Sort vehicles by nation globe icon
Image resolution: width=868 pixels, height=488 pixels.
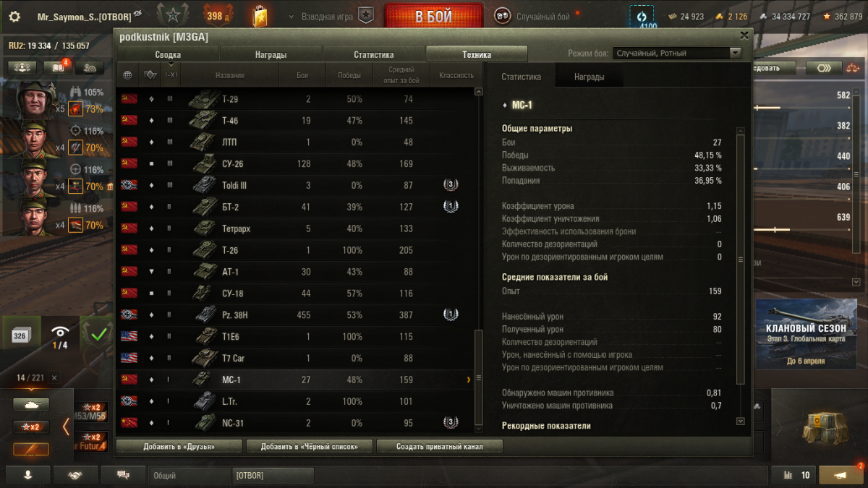[x=127, y=75]
